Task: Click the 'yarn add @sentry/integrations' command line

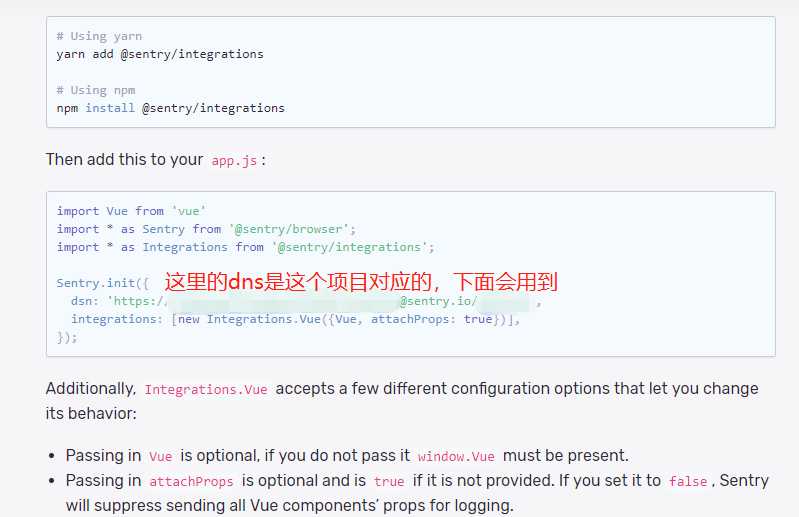Action: [160, 54]
